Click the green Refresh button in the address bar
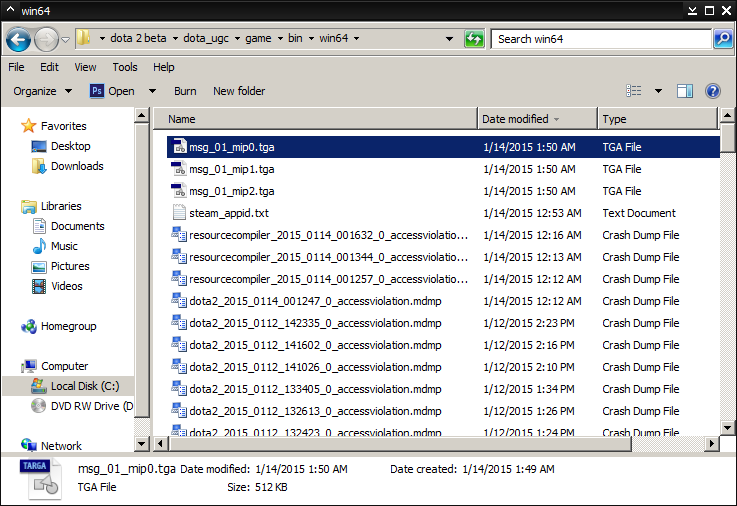Viewport: 737px width, 506px height. point(474,39)
